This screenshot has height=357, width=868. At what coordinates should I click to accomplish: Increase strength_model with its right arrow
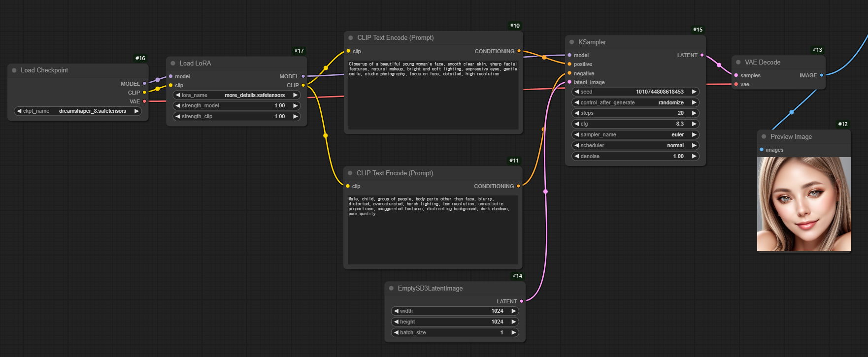(x=296, y=105)
